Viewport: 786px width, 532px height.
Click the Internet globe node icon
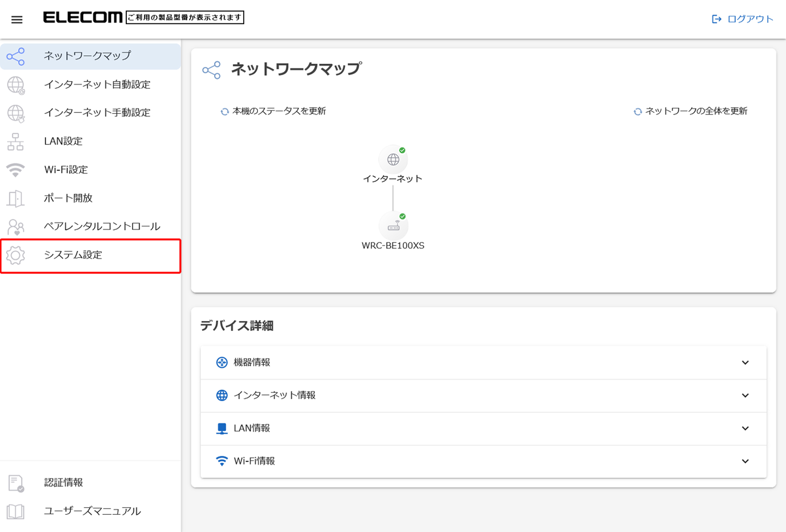click(393, 159)
